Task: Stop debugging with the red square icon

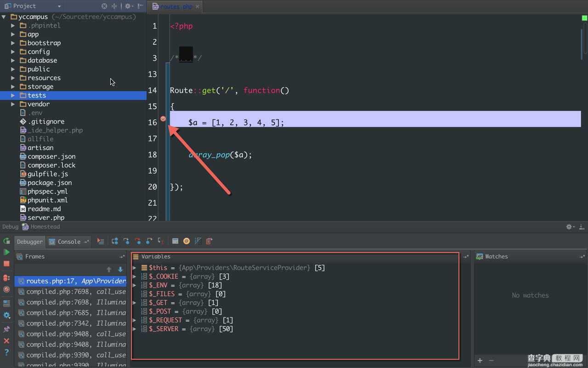Action: point(6,264)
